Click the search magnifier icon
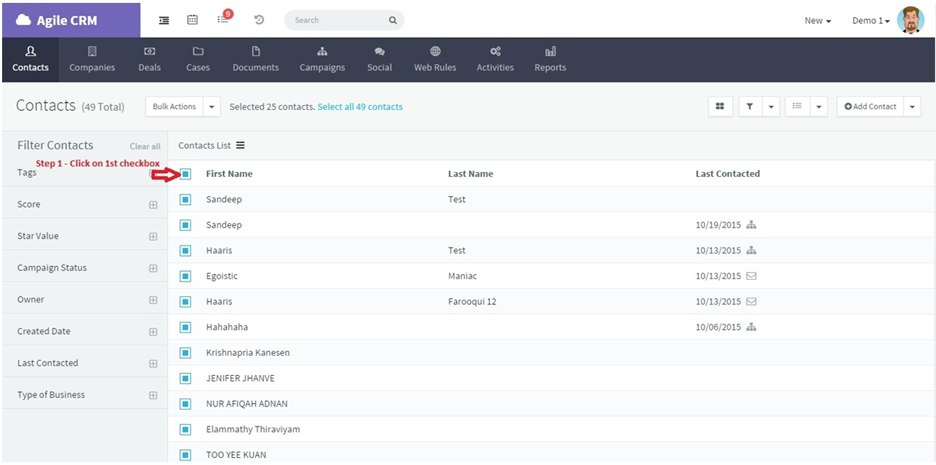This screenshot has width=936, height=465. coord(393,20)
